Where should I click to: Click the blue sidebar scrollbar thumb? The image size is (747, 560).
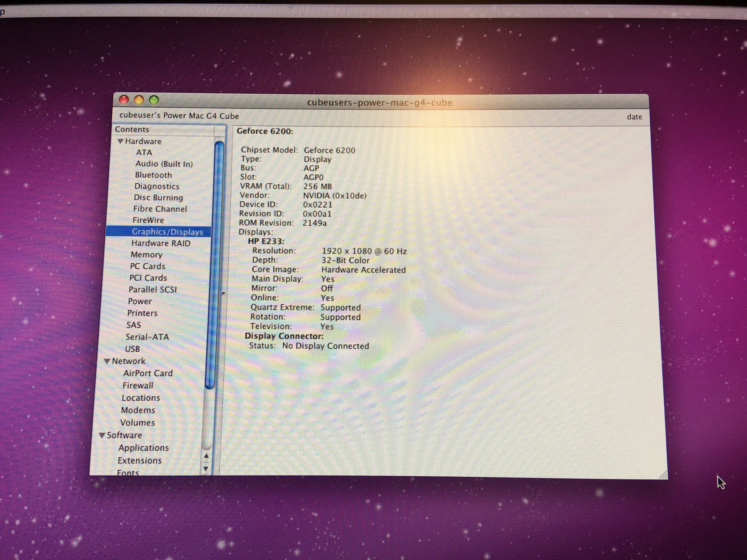[215, 265]
